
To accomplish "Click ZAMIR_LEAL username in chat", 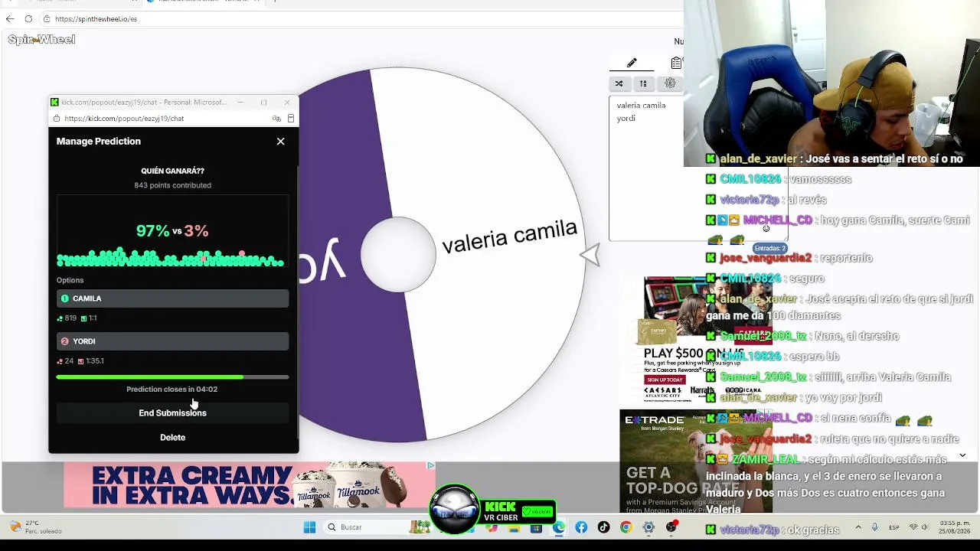I will point(766,459).
